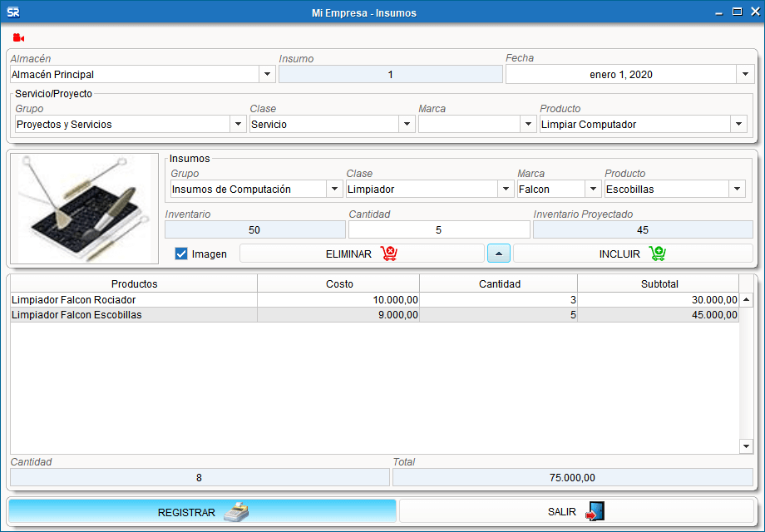This screenshot has height=532, width=765.
Task: Click the red cart icon on ELIMINAR
Action: (389, 254)
